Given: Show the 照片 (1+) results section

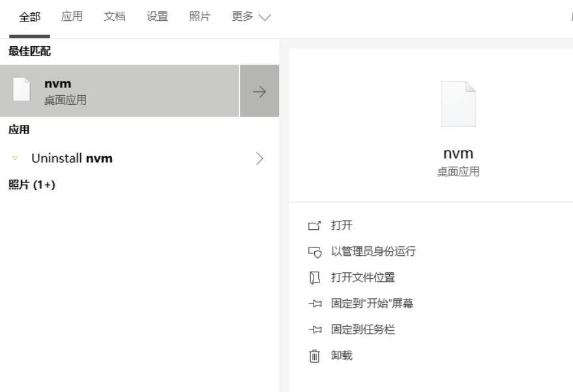Looking at the screenshot, I should coord(32,186).
